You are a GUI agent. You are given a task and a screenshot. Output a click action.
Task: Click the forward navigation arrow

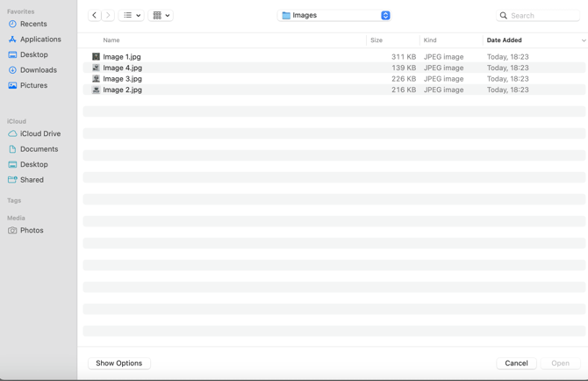[108, 15]
